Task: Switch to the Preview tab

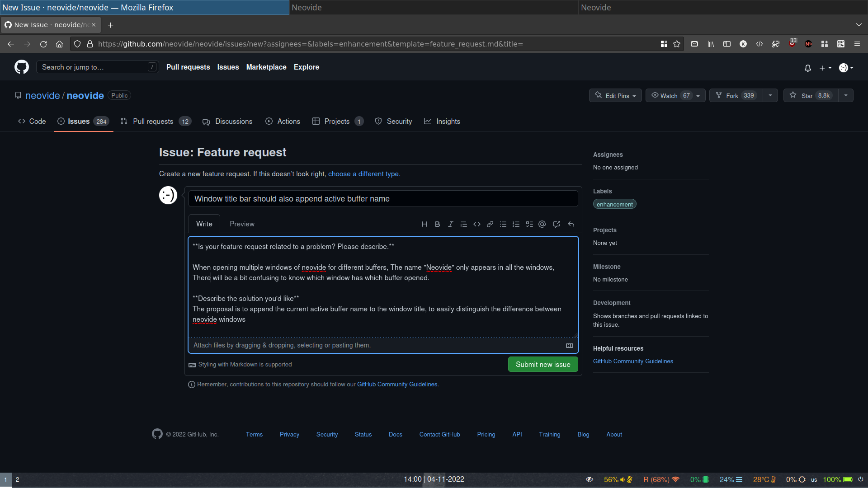Action: point(242,224)
